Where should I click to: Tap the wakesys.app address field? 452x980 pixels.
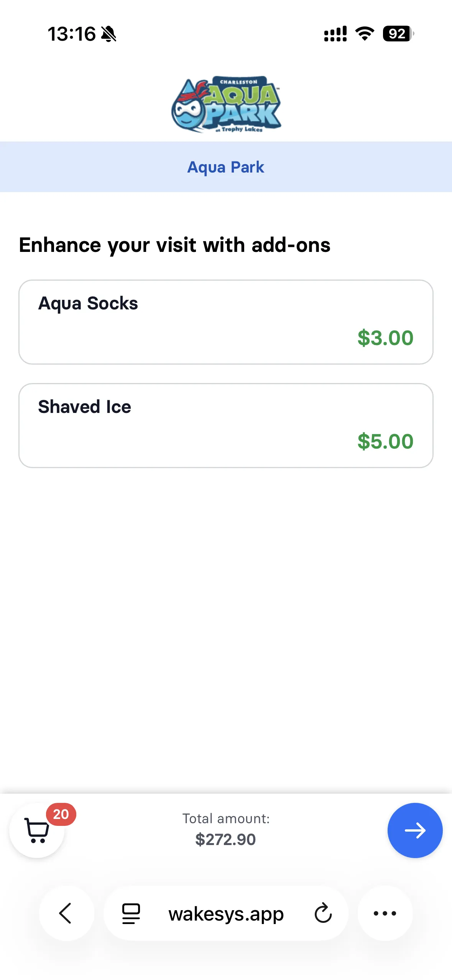tap(226, 914)
